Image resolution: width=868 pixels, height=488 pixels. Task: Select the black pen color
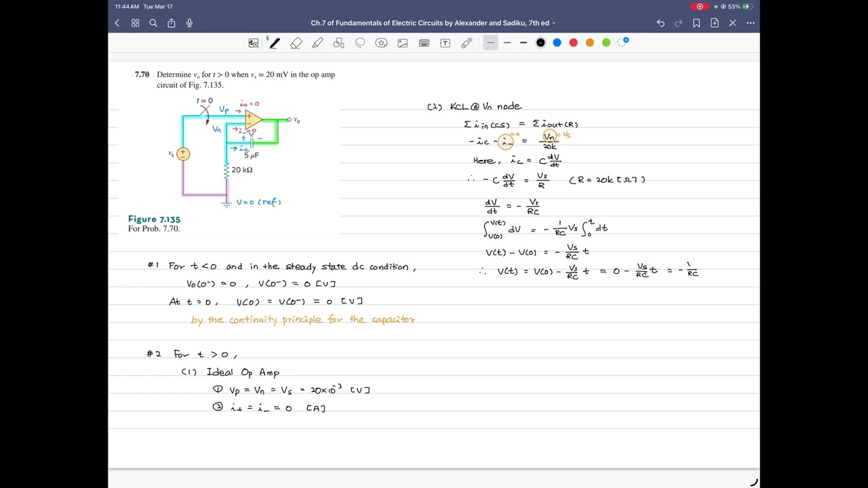tap(540, 43)
